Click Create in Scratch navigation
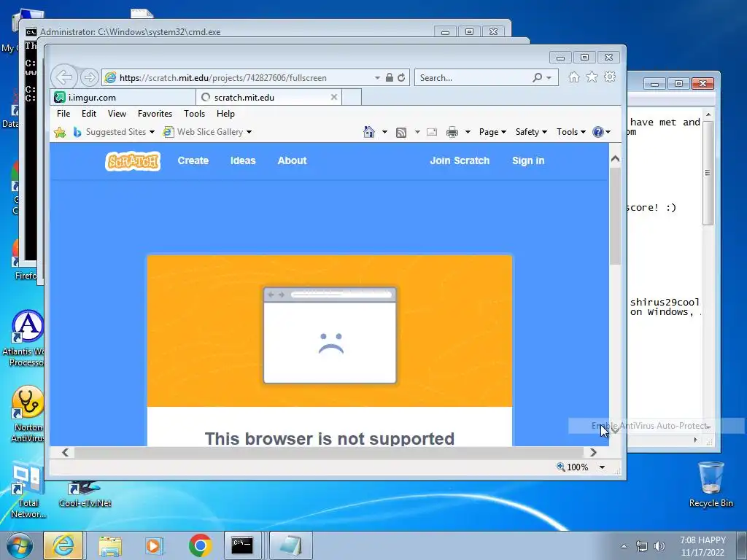The image size is (747, 560). pyautogui.click(x=193, y=161)
